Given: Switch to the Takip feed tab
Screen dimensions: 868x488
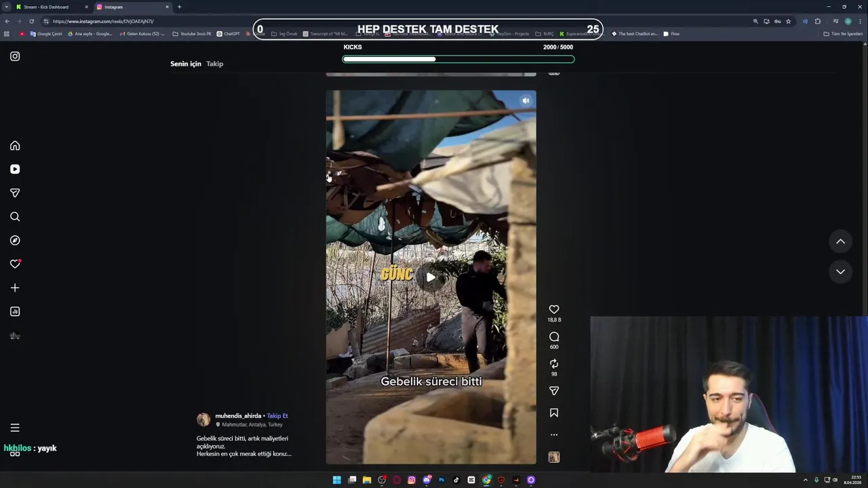Looking at the screenshot, I should point(215,64).
